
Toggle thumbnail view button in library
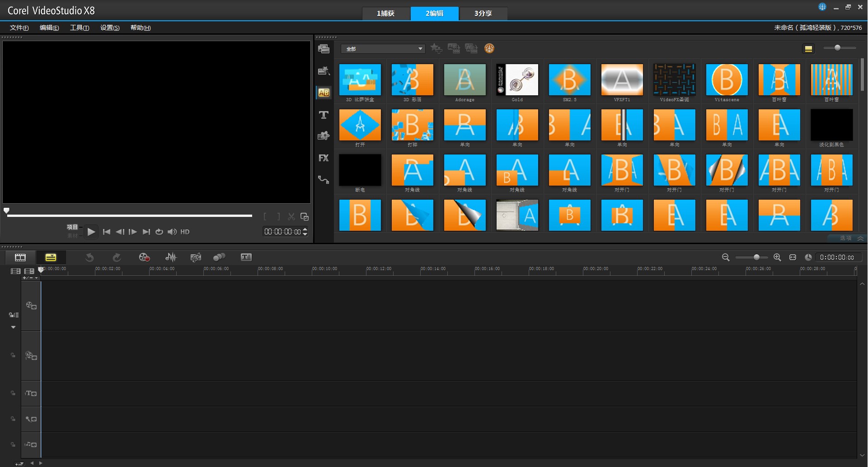pyautogui.click(x=808, y=49)
